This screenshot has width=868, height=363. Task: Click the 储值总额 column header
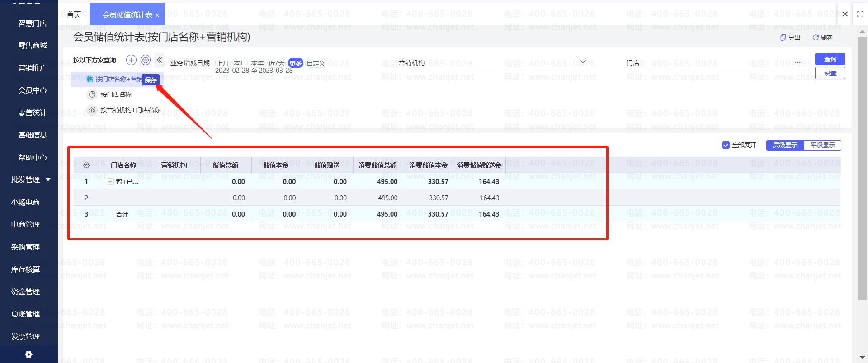[x=226, y=165]
